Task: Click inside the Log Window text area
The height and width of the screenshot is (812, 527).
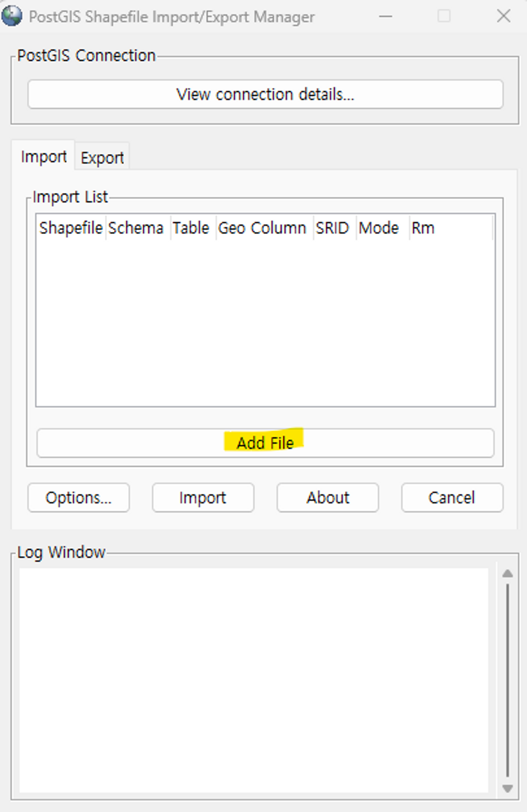Action: coord(254,680)
